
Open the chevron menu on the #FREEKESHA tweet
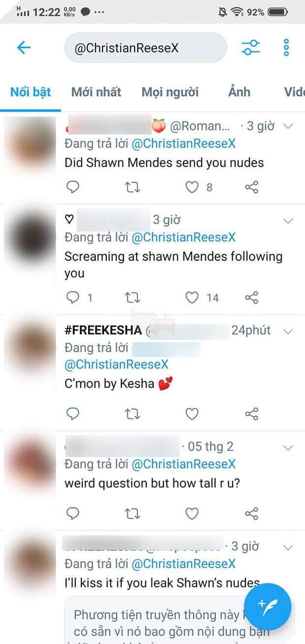tap(288, 331)
